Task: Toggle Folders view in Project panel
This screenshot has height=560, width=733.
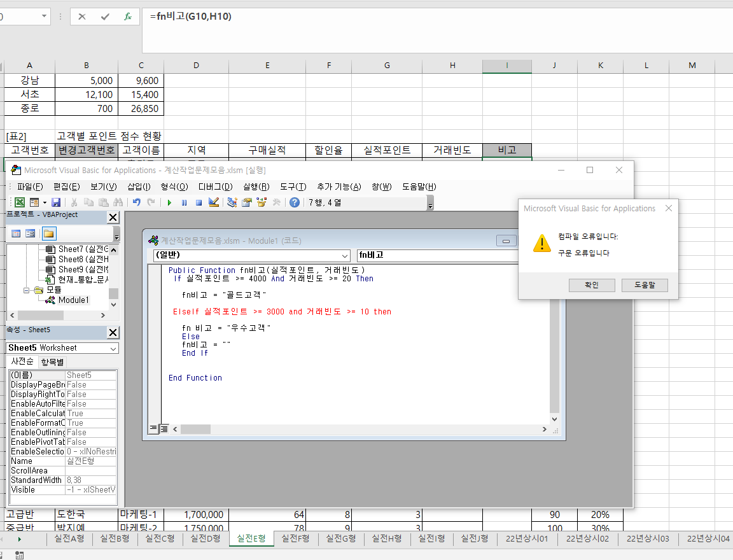Action: tap(49, 234)
